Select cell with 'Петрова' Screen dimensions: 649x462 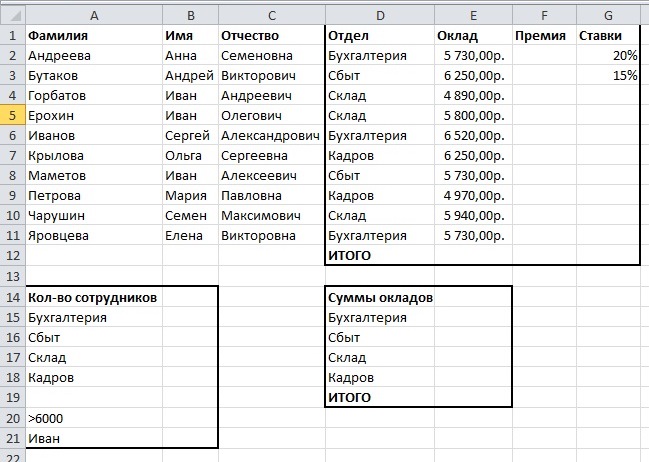pyautogui.click(x=94, y=195)
